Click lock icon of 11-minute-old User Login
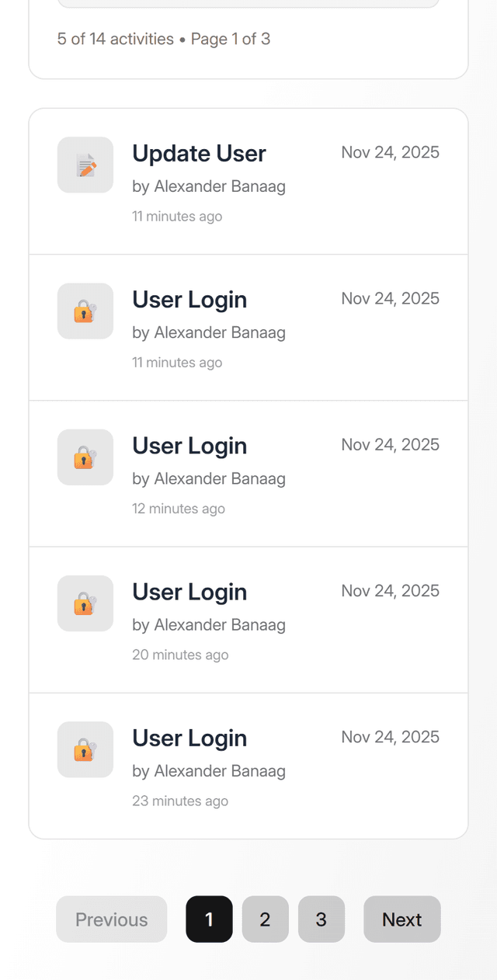 pyautogui.click(x=85, y=311)
